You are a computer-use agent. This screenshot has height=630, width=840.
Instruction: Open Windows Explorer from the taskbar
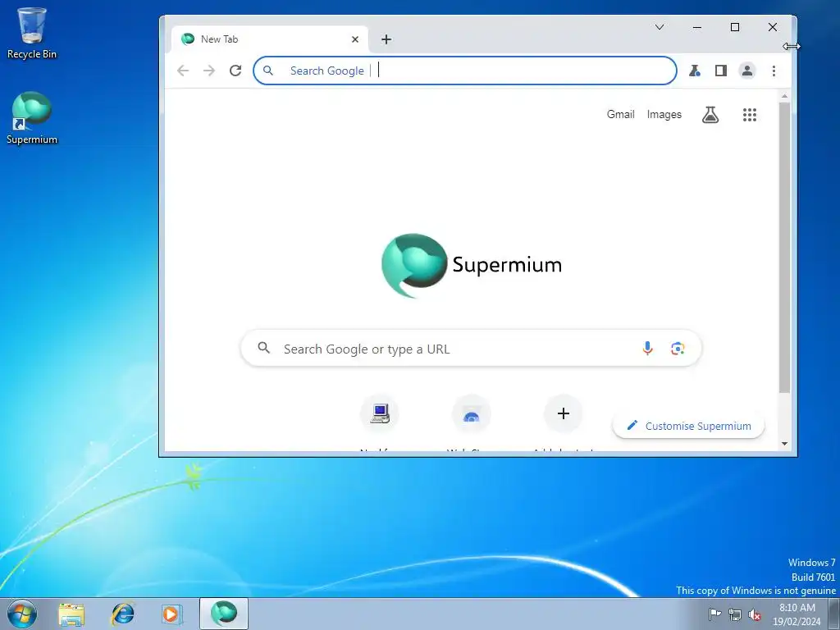click(x=71, y=614)
